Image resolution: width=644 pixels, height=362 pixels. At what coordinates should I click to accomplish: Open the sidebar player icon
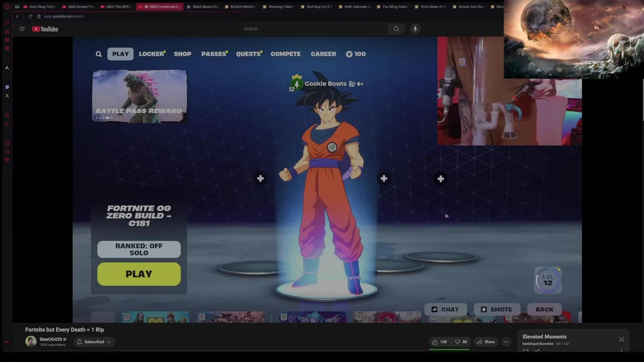coord(7,115)
